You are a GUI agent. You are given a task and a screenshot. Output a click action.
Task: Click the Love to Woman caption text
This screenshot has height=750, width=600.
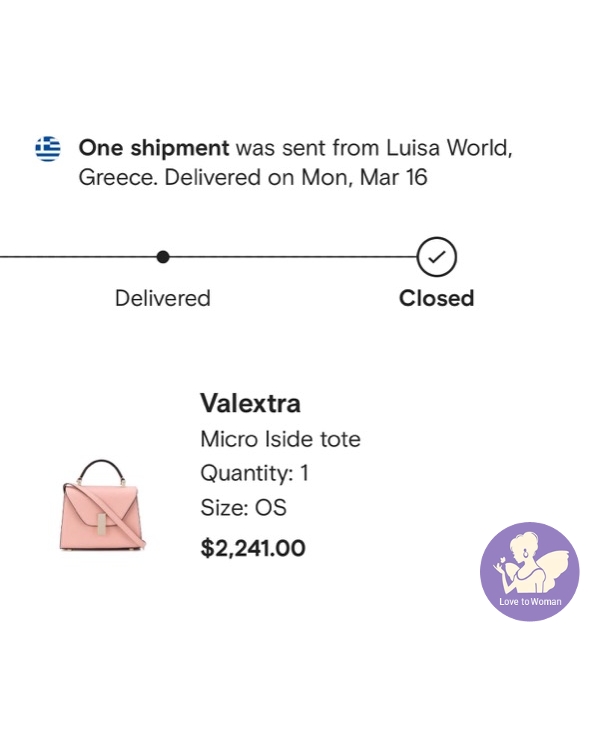tap(530, 602)
